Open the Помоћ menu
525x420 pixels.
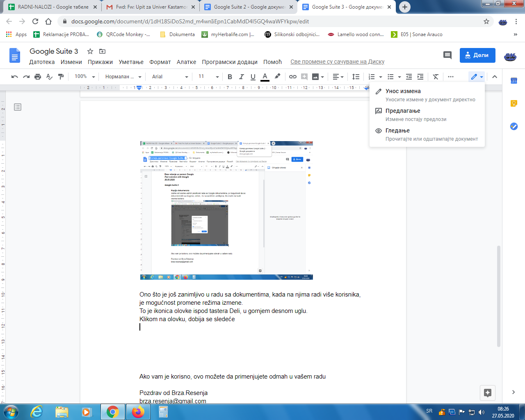[272, 62]
